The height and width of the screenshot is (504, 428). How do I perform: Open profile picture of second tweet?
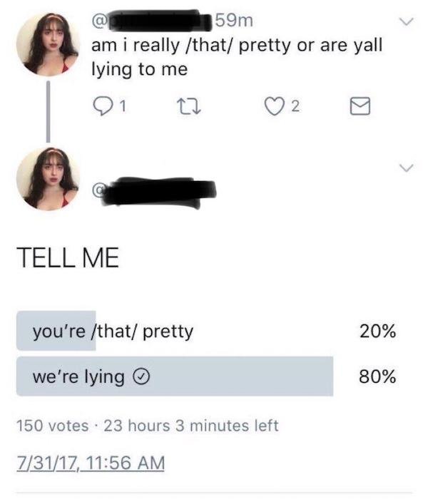[x=48, y=179]
